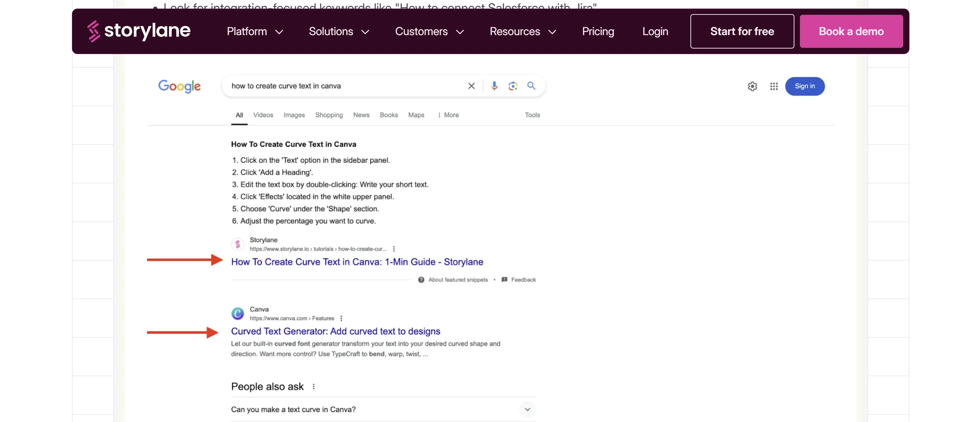Viewport: 980px width, 422px height.
Task: Switch to the Videos search tab
Action: [263, 115]
